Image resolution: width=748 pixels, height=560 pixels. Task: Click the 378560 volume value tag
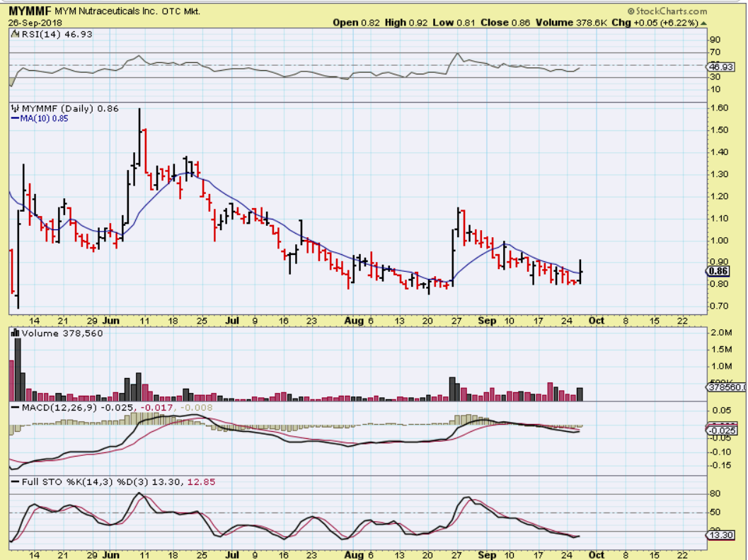(725, 387)
